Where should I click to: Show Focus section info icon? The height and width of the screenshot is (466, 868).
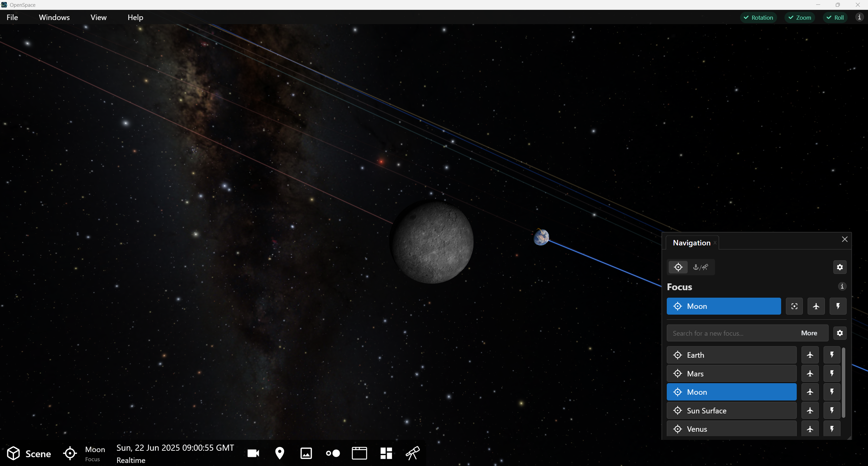click(842, 286)
